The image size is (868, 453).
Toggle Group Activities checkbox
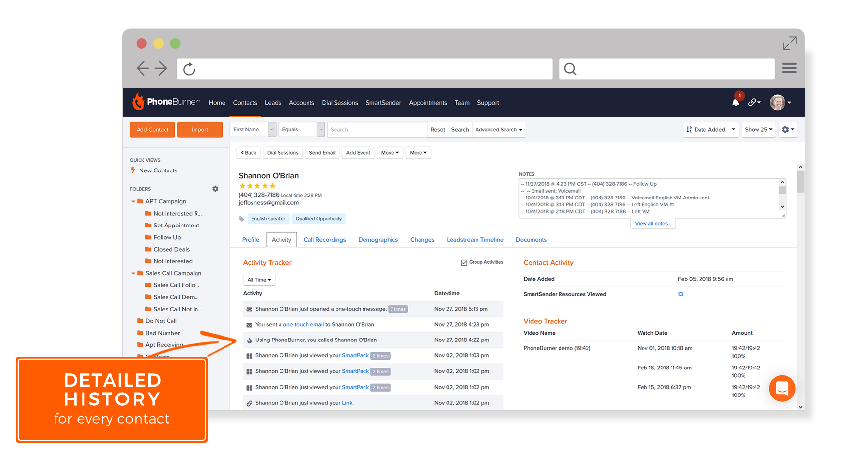coord(464,262)
